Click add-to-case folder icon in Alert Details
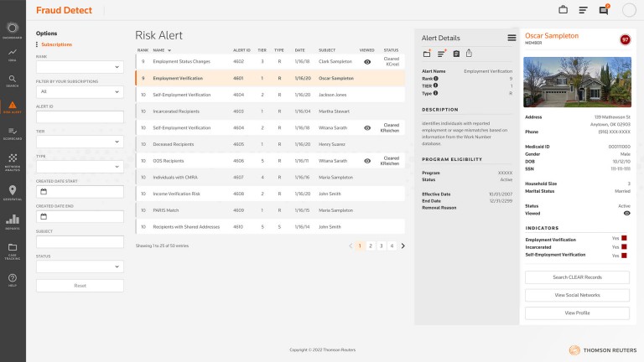The width and height of the screenshot is (644, 362). (x=428, y=54)
